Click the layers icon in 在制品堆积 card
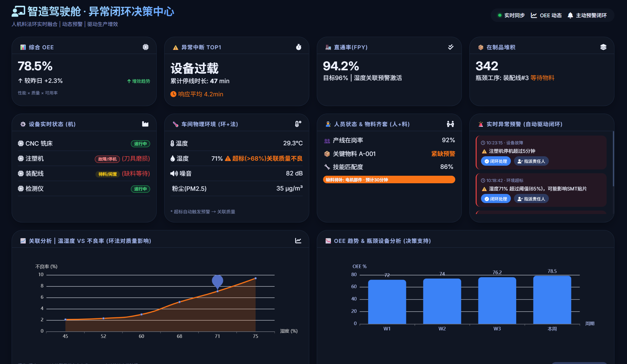 (x=603, y=47)
